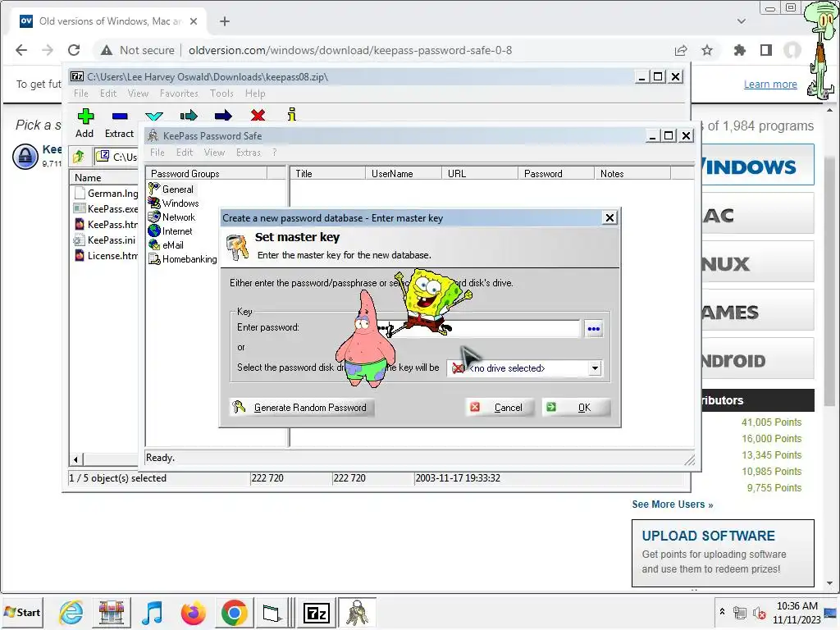The height and width of the screenshot is (630, 840).
Task: Click the Learn more link
Action: coord(770,84)
